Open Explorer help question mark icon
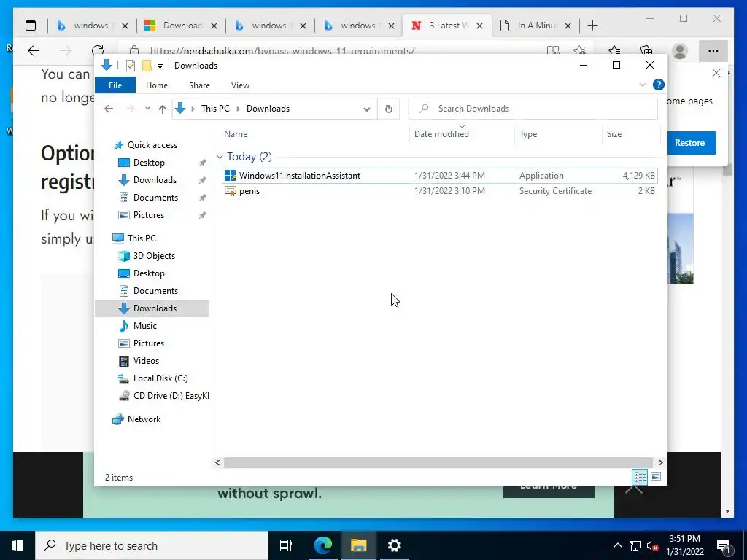This screenshot has width=747, height=560. point(659,85)
